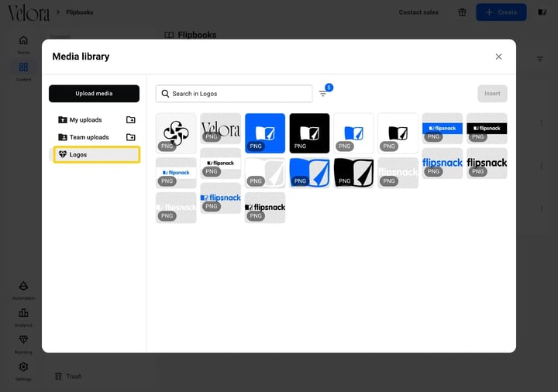Select the knot symbol logo thumbnail
Viewport: 558px width, 392px height.
tap(176, 133)
